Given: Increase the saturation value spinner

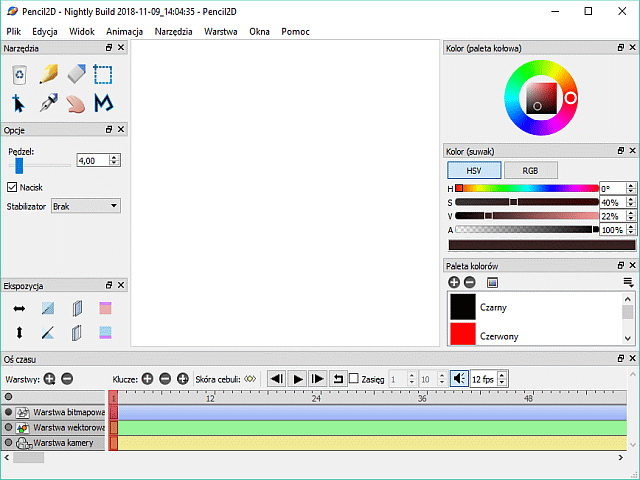Looking at the screenshot, I should 631,200.
